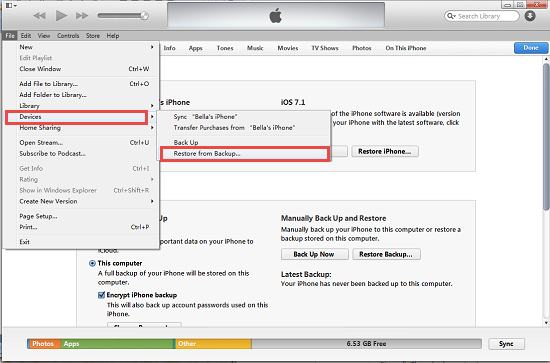
Task: Open the Help menu
Action: point(113,36)
